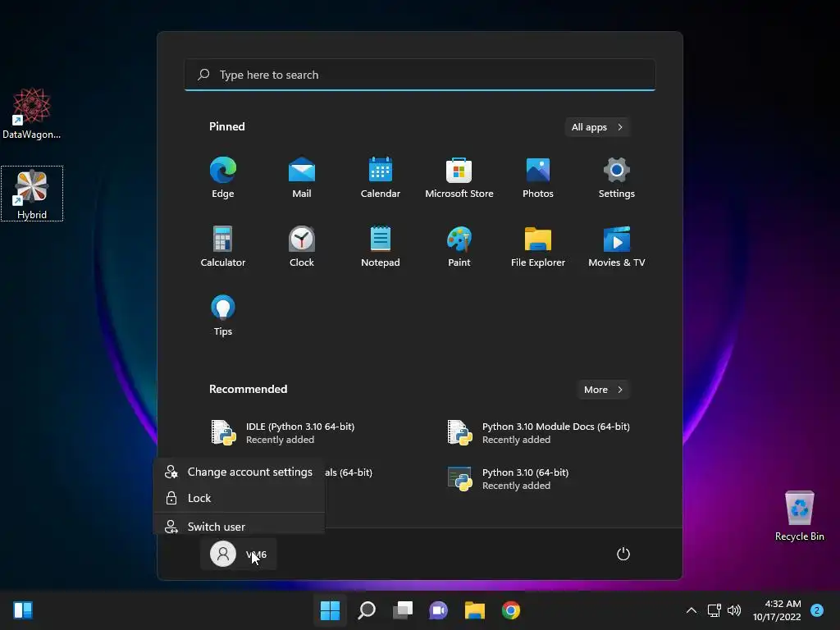Select the Hybrid desktop shortcut
The height and width of the screenshot is (630, 840).
[x=32, y=194]
